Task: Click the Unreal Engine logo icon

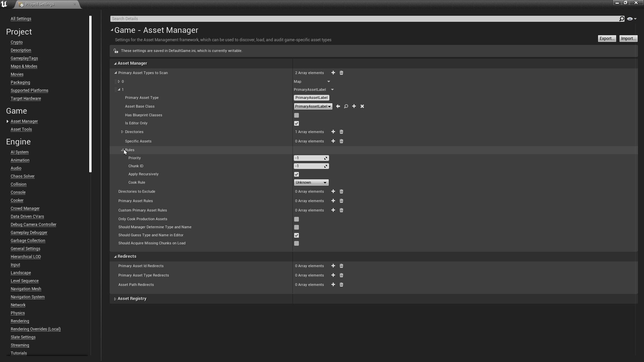Action: click(4, 4)
